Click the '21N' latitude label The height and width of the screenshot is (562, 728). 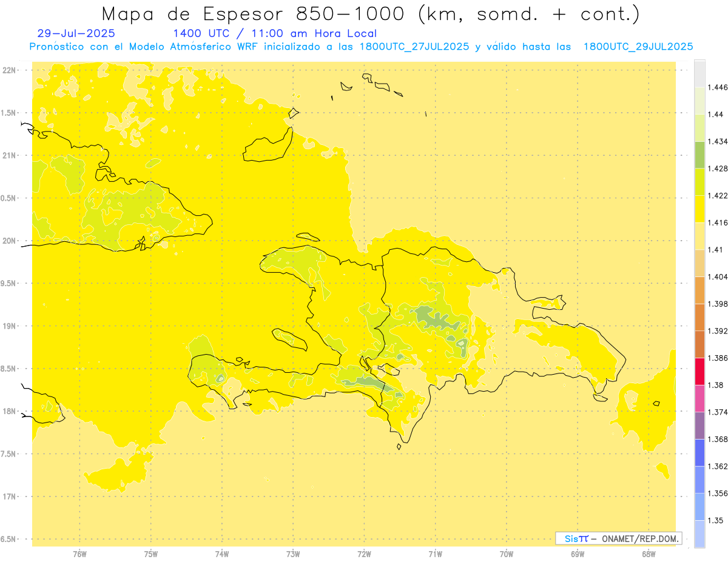point(9,155)
